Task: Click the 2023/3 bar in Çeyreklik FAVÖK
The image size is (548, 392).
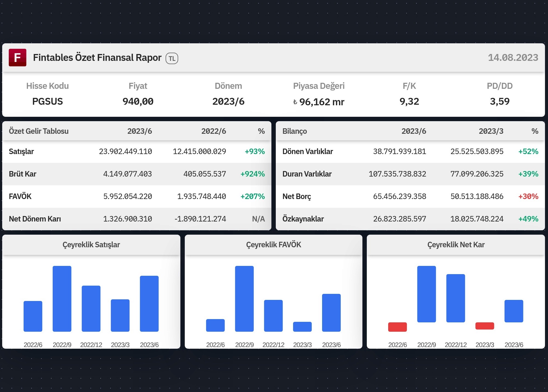Action: [x=302, y=327]
